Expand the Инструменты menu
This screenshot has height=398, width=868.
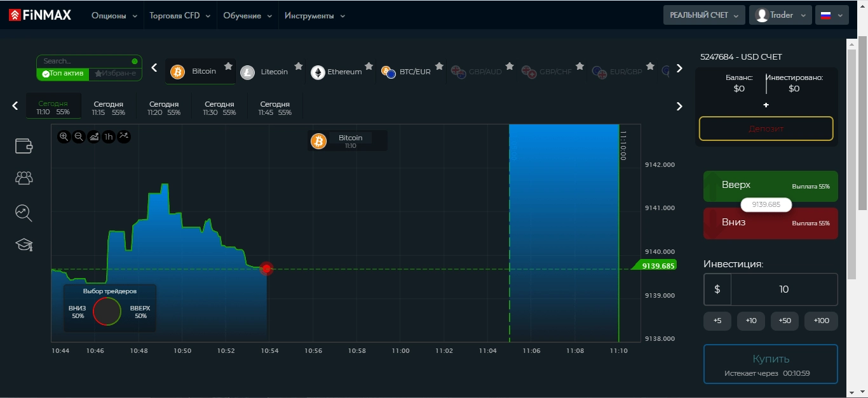coord(315,16)
